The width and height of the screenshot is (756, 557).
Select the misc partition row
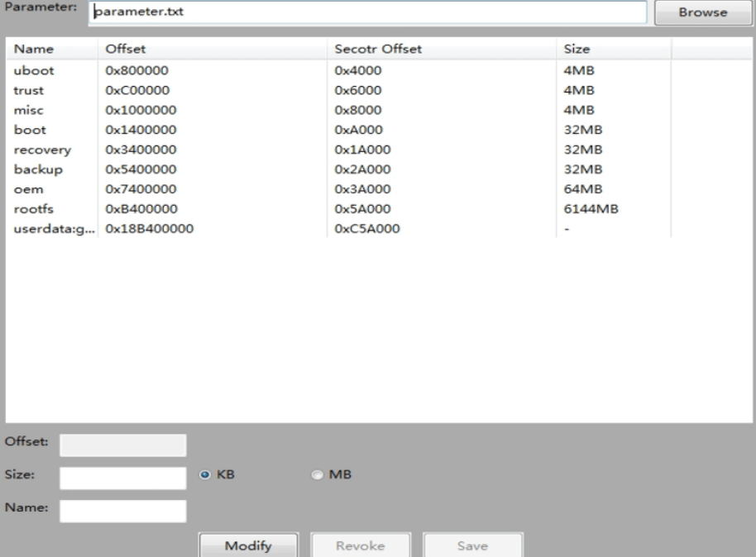click(x=338, y=110)
